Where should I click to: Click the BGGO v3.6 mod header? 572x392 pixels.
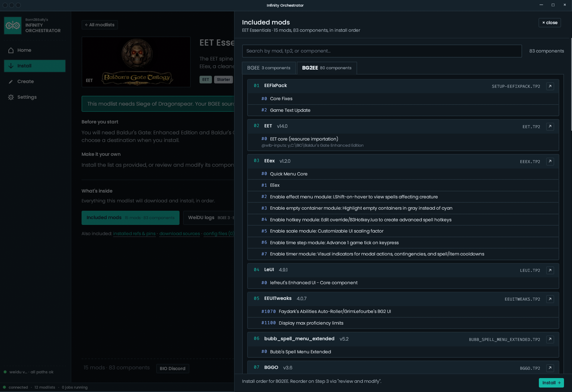tap(403, 368)
